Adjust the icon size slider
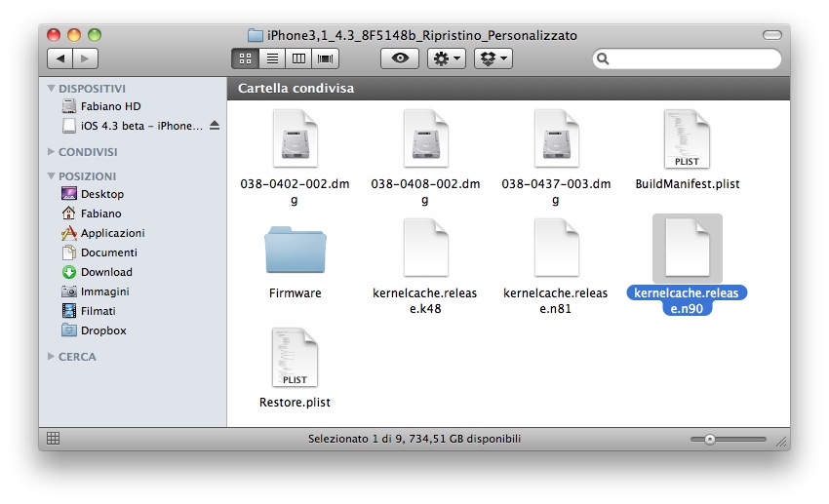 [x=709, y=439]
